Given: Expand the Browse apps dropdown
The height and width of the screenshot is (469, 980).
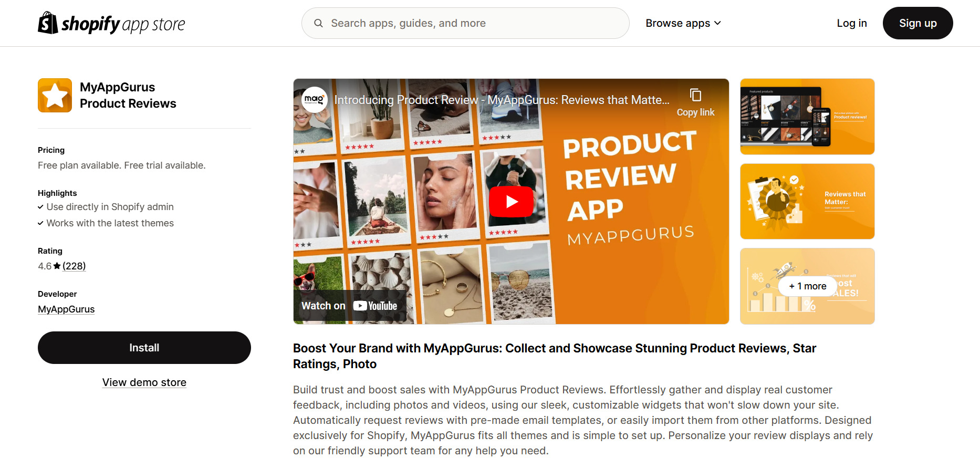Looking at the screenshot, I should click(683, 23).
